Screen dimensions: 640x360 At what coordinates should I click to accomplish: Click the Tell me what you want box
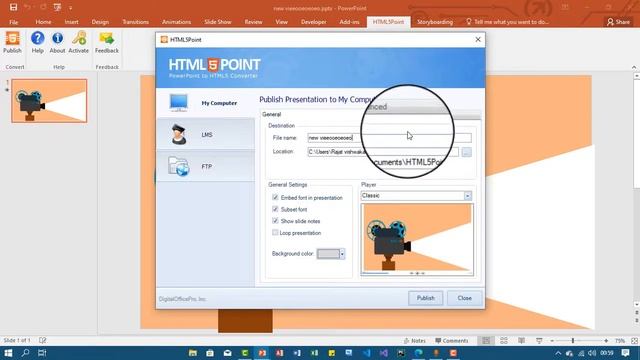coord(507,22)
